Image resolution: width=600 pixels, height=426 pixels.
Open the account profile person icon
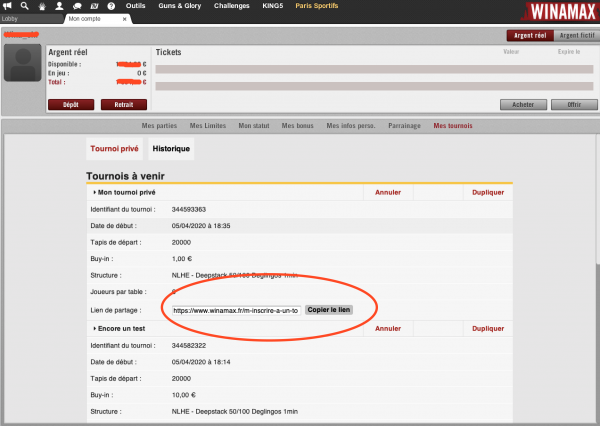click(x=59, y=6)
